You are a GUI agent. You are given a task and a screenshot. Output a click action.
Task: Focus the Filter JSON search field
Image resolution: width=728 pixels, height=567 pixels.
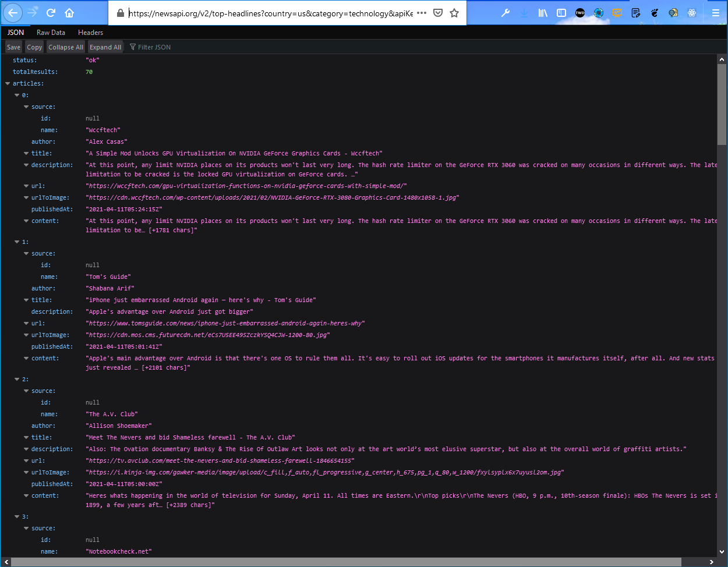click(154, 47)
